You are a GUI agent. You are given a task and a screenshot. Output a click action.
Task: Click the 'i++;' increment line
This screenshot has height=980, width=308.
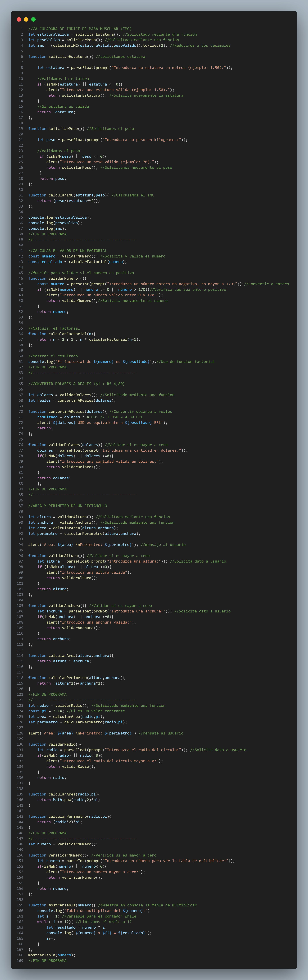pos(51,939)
